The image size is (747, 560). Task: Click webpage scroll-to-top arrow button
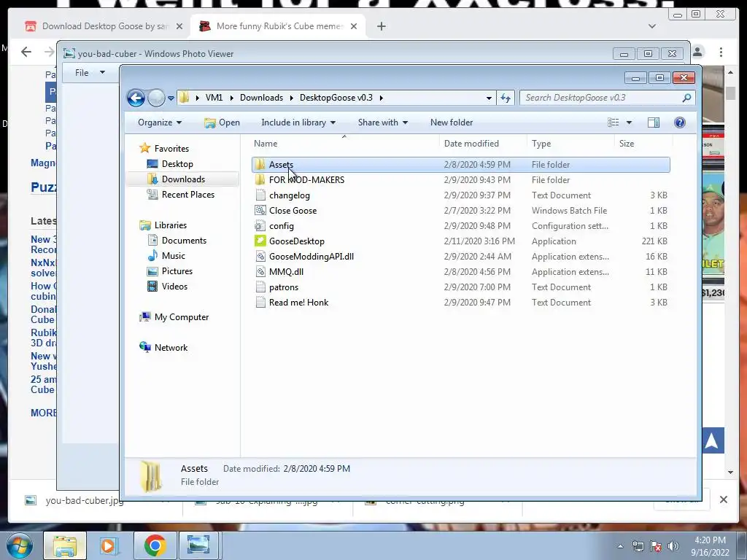712,441
